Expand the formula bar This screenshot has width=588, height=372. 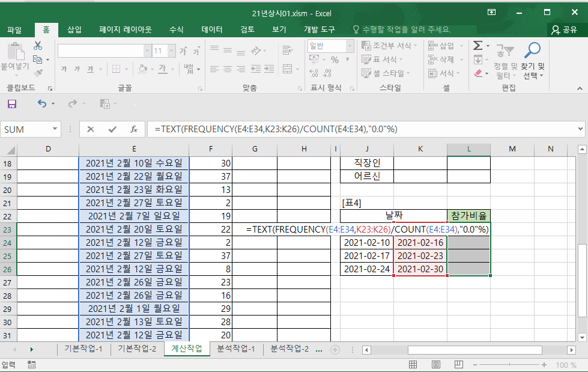click(x=580, y=129)
